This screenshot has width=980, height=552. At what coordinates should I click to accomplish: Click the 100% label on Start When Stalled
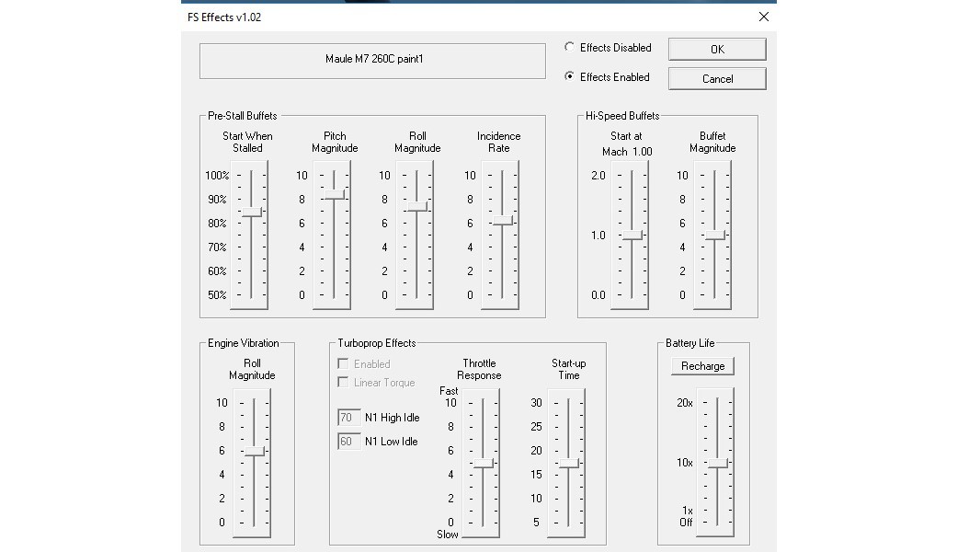click(x=217, y=176)
